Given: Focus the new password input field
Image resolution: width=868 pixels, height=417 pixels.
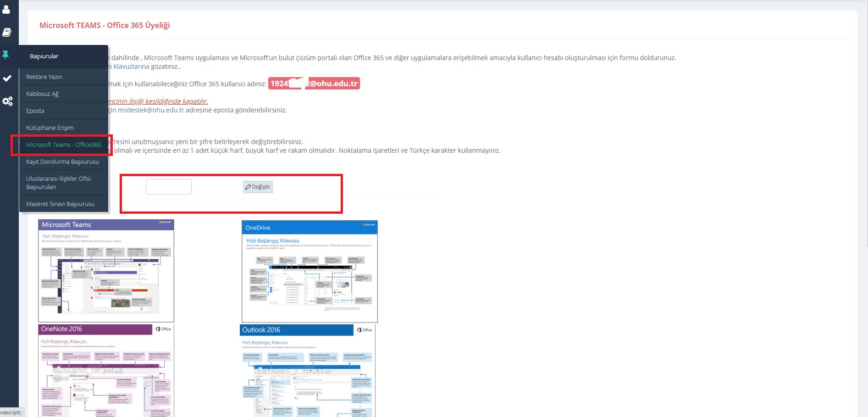Looking at the screenshot, I should pyautogui.click(x=169, y=187).
